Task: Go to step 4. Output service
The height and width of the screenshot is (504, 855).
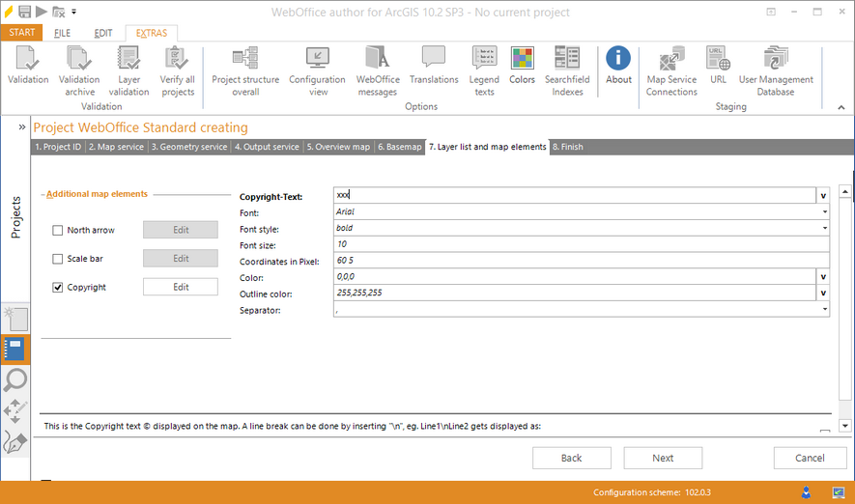Action: click(x=267, y=147)
